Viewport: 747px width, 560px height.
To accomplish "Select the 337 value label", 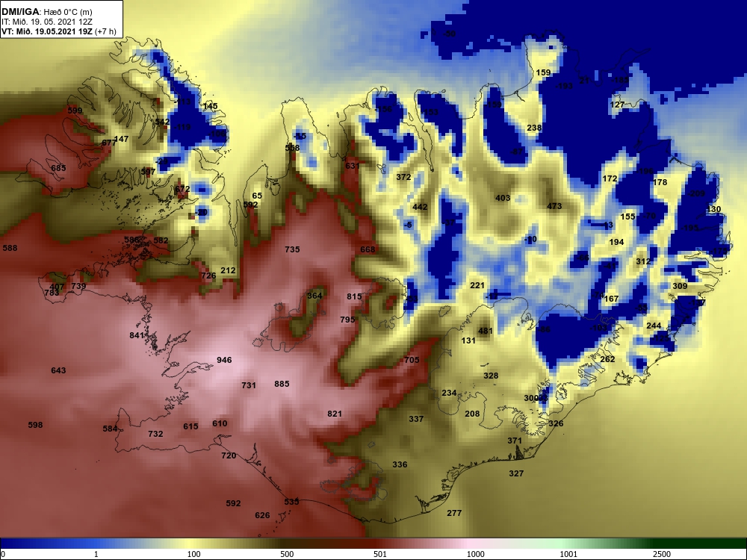I will [x=416, y=419].
